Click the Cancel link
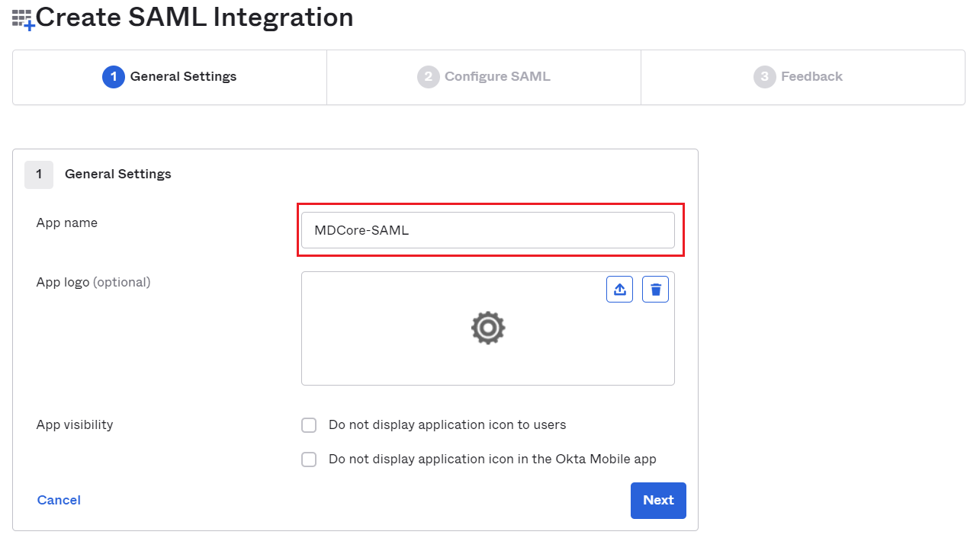Viewport: 980px width, 538px height. [x=59, y=500]
